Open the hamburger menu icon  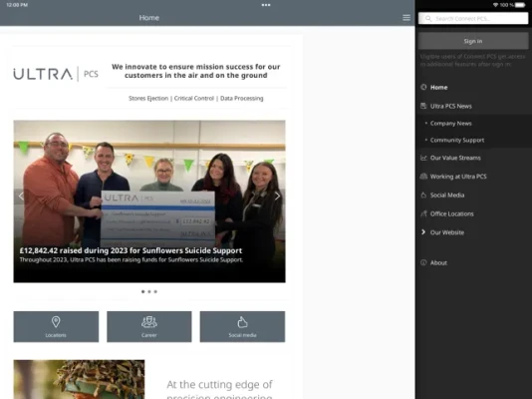click(406, 18)
